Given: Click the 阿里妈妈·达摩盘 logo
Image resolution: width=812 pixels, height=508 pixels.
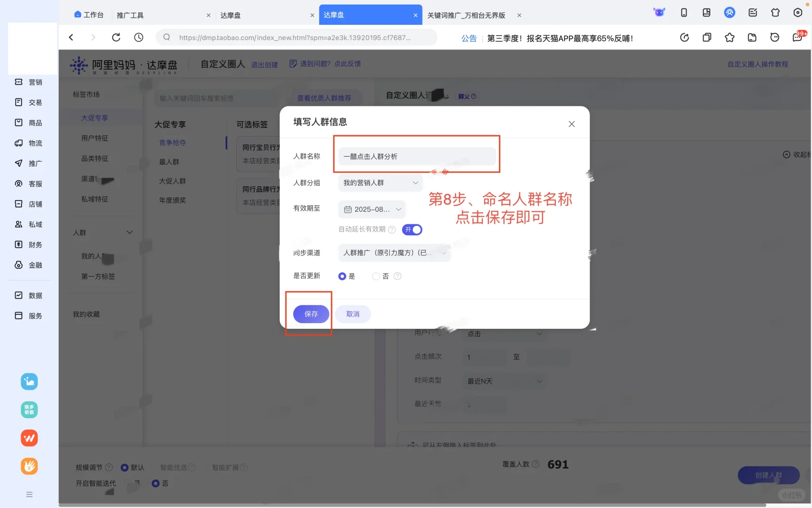Looking at the screenshot, I should (x=124, y=65).
